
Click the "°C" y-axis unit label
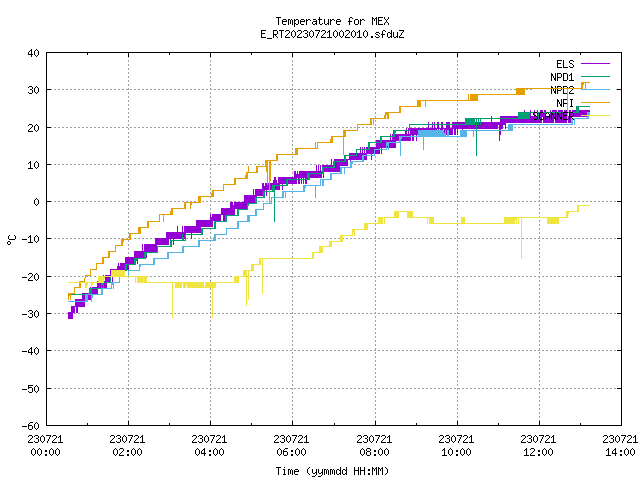(x=11, y=240)
